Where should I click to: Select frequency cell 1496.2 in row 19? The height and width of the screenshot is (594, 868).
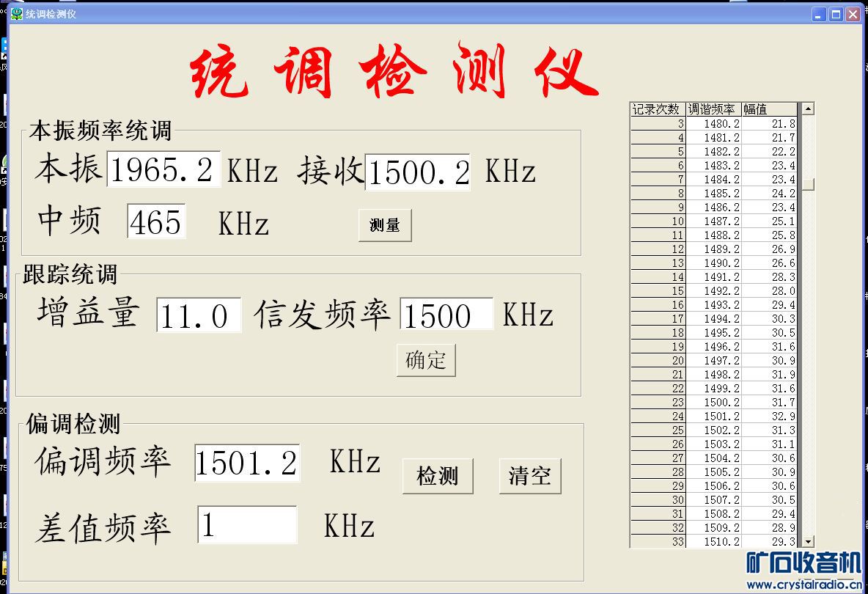tap(713, 347)
